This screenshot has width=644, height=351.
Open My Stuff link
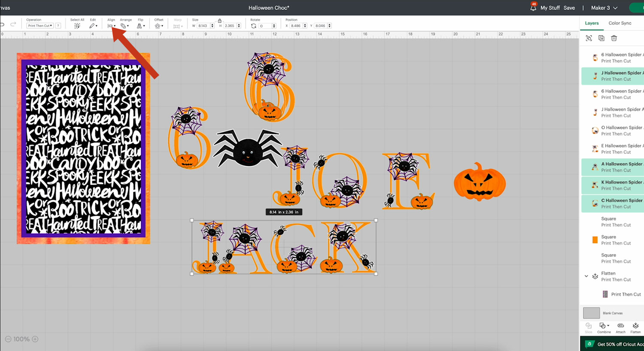(x=550, y=8)
